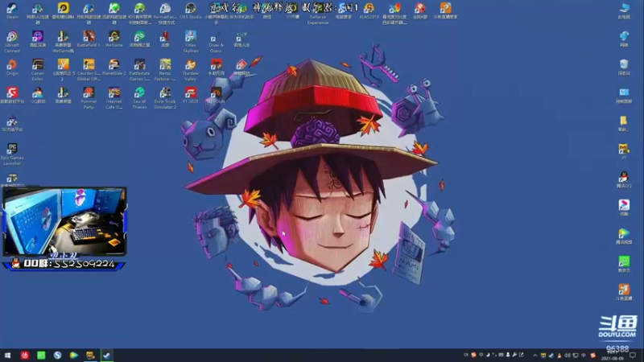Switch to the Steam taskbar window
Image resolution: width=644 pixels, height=362 pixels.
(107, 355)
